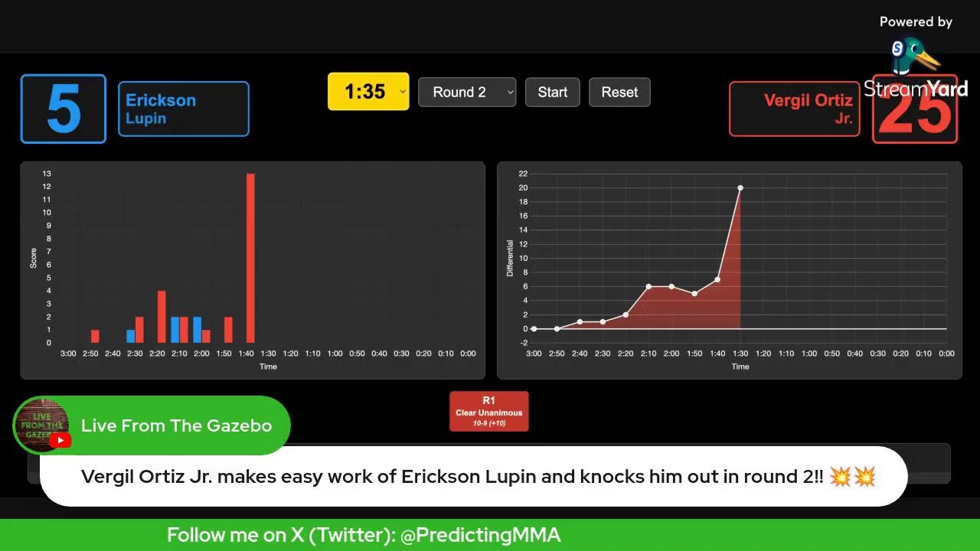This screenshot has width=980, height=551.
Task: Click the knockout headline caption text
Action: [478, 477]
